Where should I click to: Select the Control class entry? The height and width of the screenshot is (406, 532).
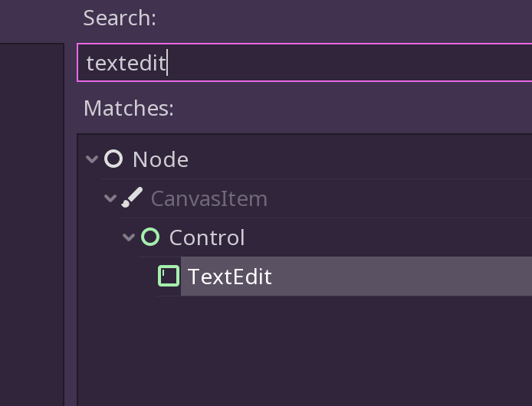pyautogui.click(x=207, y=237)
